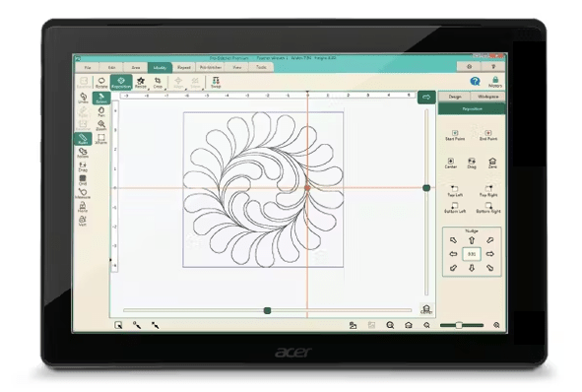The height and width of the screenshot is (392, 582).
Task: Click the End Point reposition option
Action: (488, 135)
